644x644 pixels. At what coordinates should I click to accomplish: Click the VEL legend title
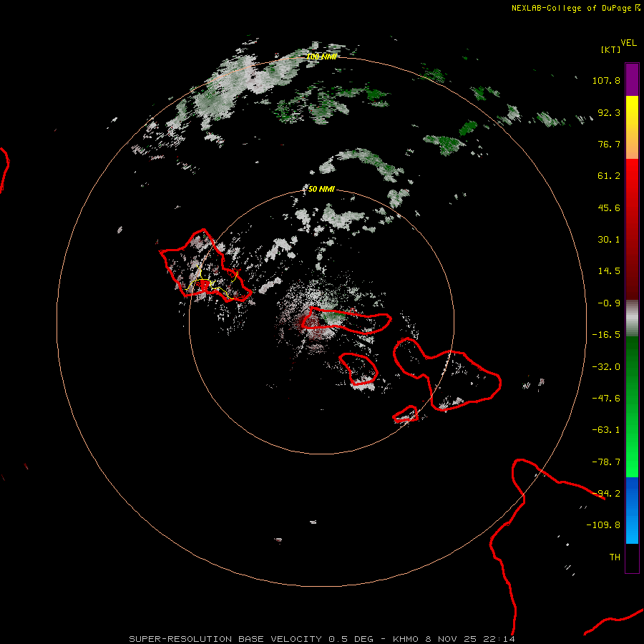pyautogui.click(x=628, y=43)
